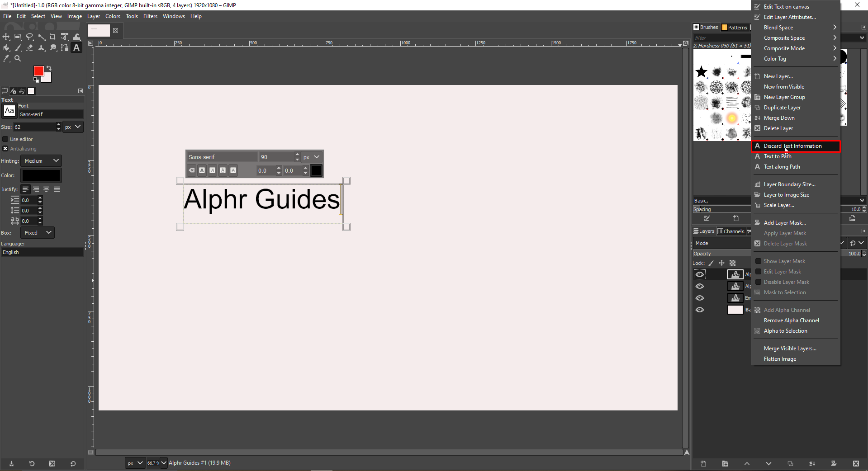Select the Smudge tool

pos(53,48)
